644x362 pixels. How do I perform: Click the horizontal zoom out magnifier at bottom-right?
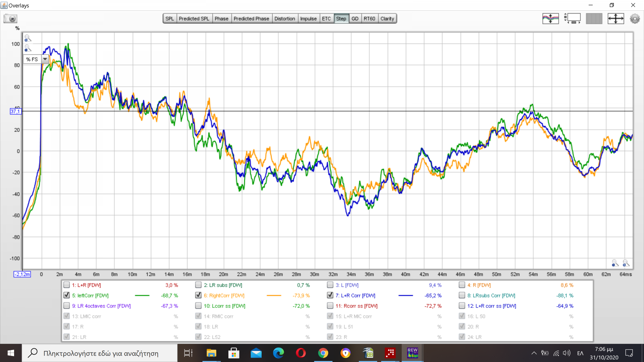coord(615,263)
